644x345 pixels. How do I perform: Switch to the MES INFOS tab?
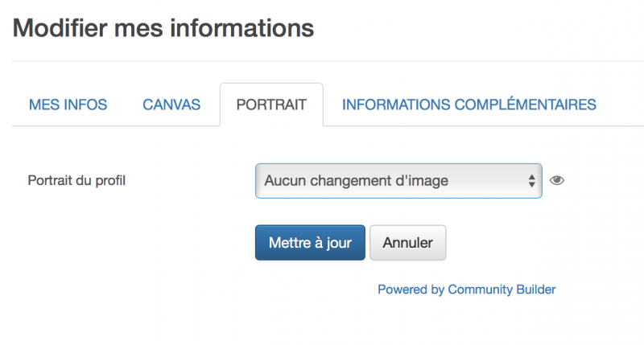click(68, 105)
